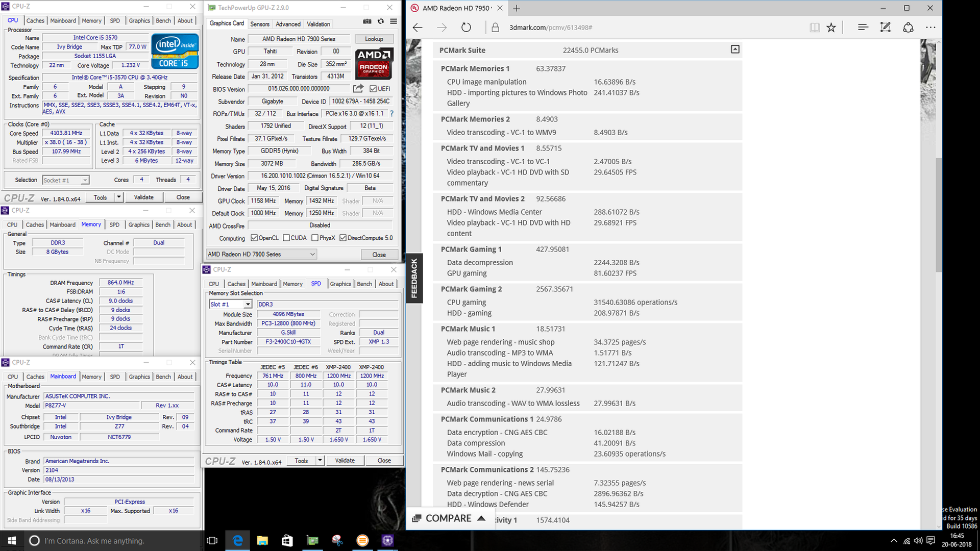Select Bench tab in top CPU-Z window

click(x=163, y=20)
